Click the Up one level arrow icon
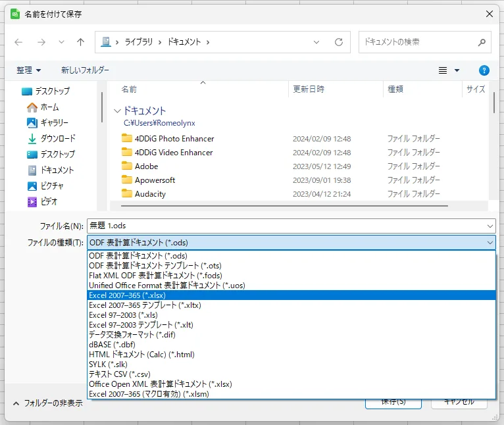The height and width of the screenshot is (425, 504). (80, 42)
